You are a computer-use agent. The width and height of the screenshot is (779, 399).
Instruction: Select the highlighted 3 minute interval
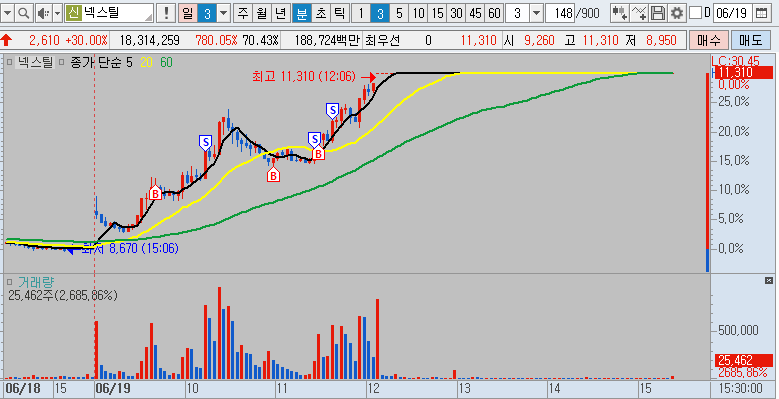click(380, 13)
